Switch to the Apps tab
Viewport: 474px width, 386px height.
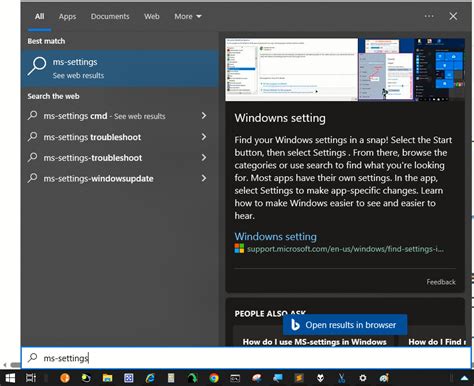coord(67,16)
